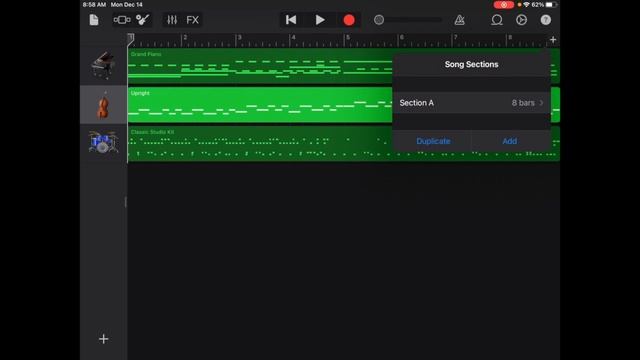Screen dimensions: 640x360
Task: Tap the screen recording red status indicator
Action: (504, 5)
